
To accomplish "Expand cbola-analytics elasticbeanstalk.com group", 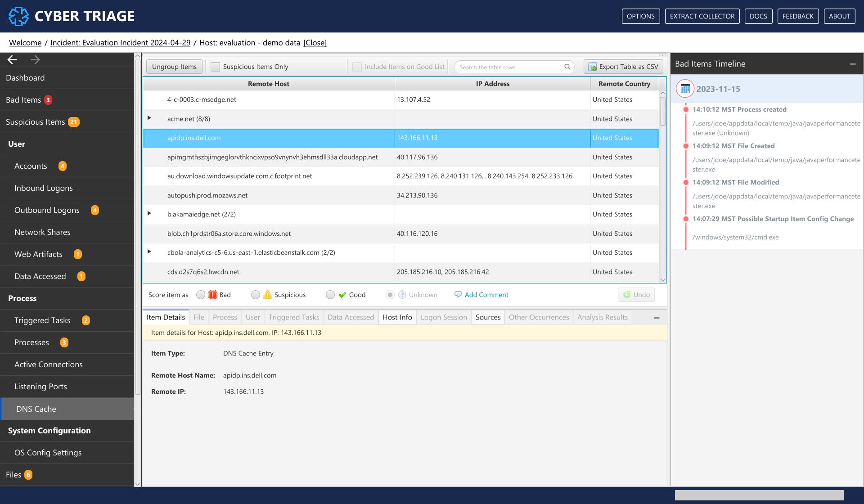I will pos(149,252).
